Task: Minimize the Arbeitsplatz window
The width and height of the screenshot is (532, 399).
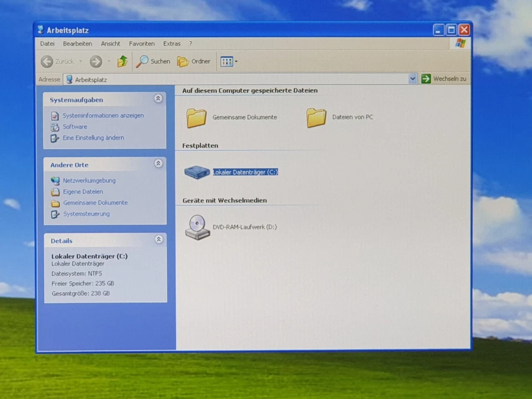Action: [438, 30]
